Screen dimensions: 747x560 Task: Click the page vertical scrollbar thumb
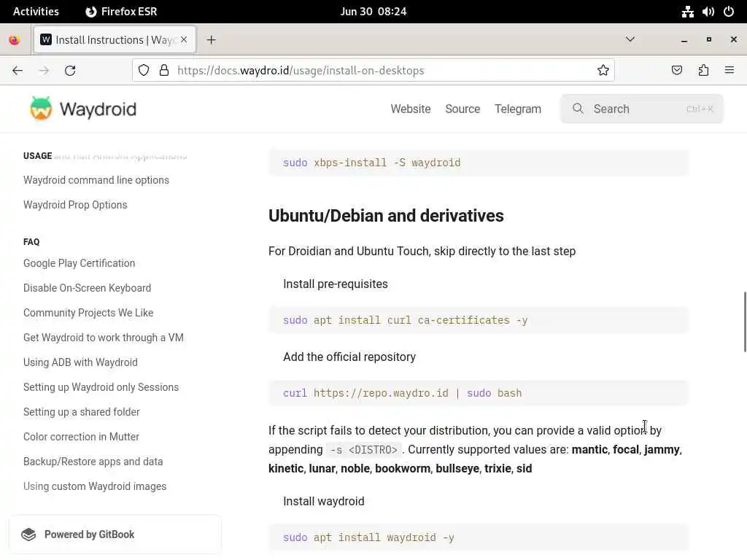pos(745,322)
